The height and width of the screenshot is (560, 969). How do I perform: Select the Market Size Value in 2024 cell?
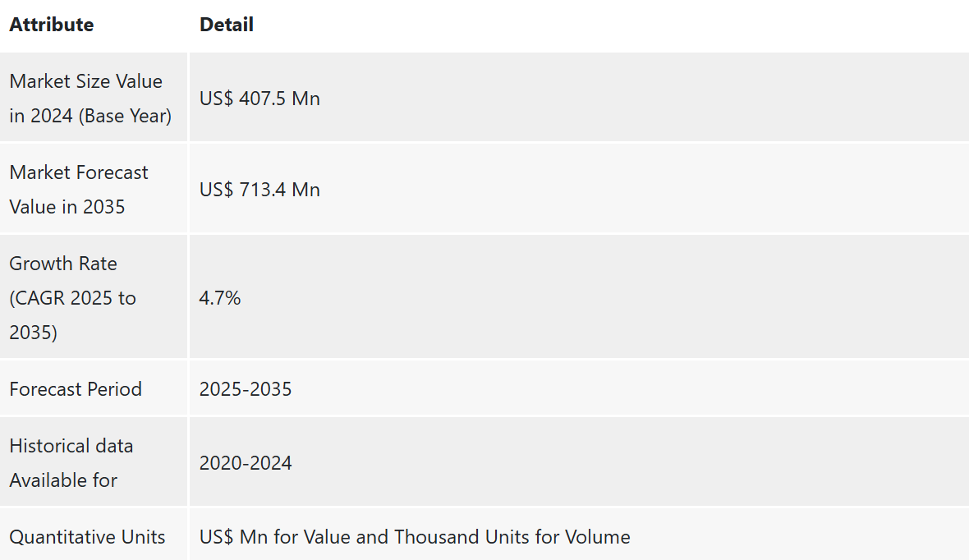94,98
